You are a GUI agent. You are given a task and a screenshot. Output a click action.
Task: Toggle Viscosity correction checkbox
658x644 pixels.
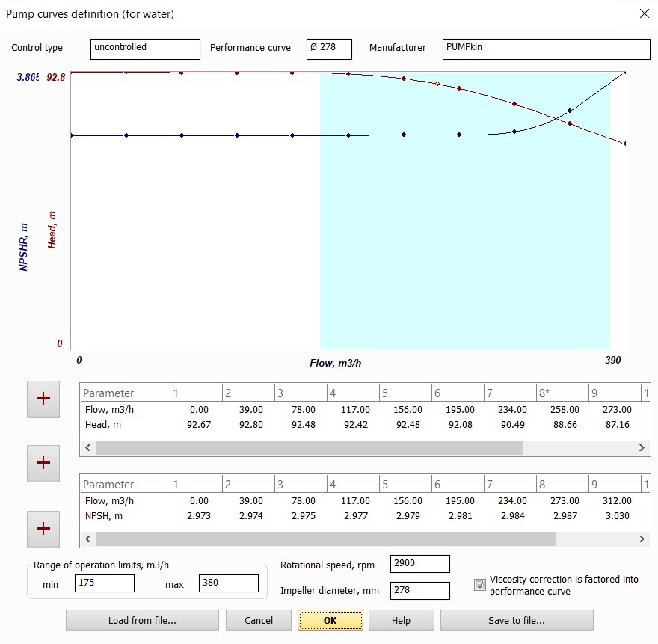pyautogui.click(x=480, y=585)
